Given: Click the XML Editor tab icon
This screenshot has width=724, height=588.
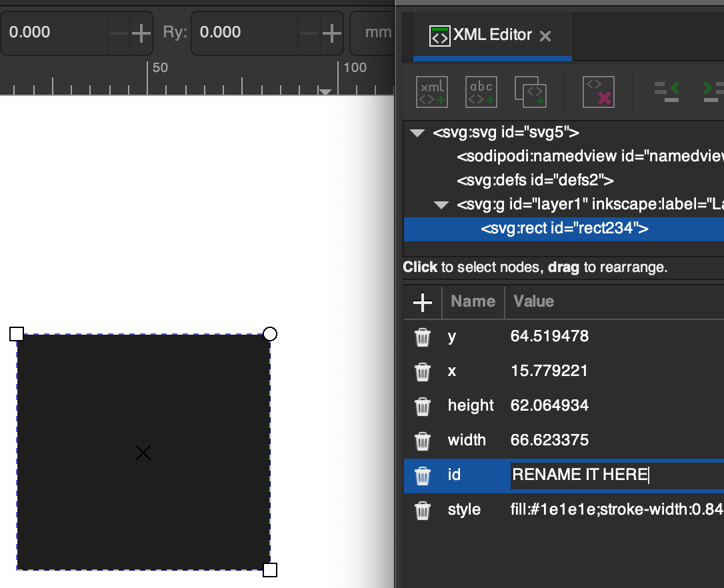Looking at the screenshot, I should (439, 36).
